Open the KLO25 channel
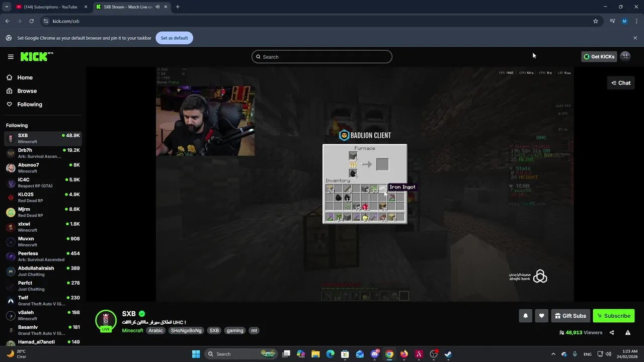The image size is (644, 362). (x=43, y=197)
